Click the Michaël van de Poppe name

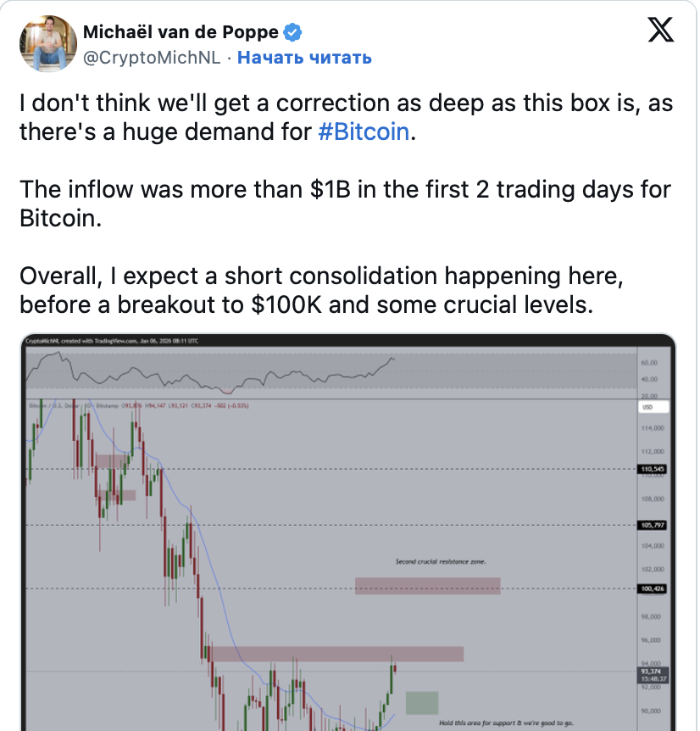point(181,33)
